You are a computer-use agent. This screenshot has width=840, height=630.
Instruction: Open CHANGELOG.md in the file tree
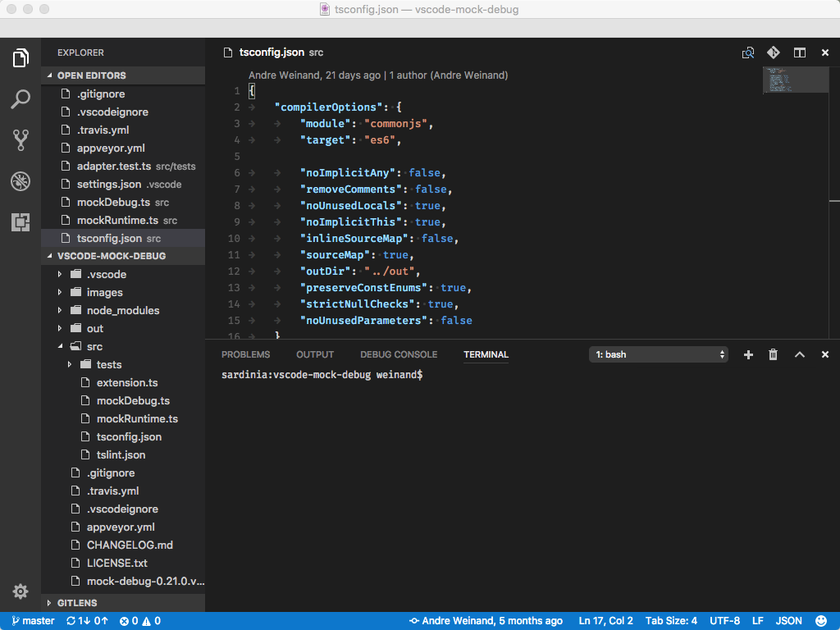click(x=123, y=545)
